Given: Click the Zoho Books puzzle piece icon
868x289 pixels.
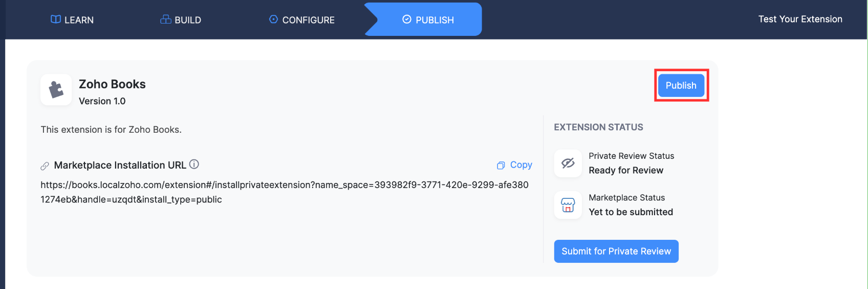Looking at the screenshot, I should (56, 90).
